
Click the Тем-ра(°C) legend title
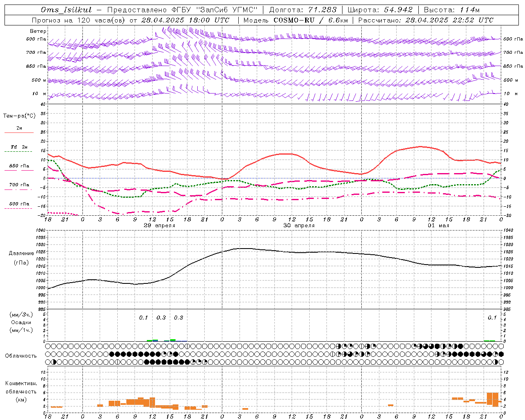pyautogui.click(x=19, y=116)
